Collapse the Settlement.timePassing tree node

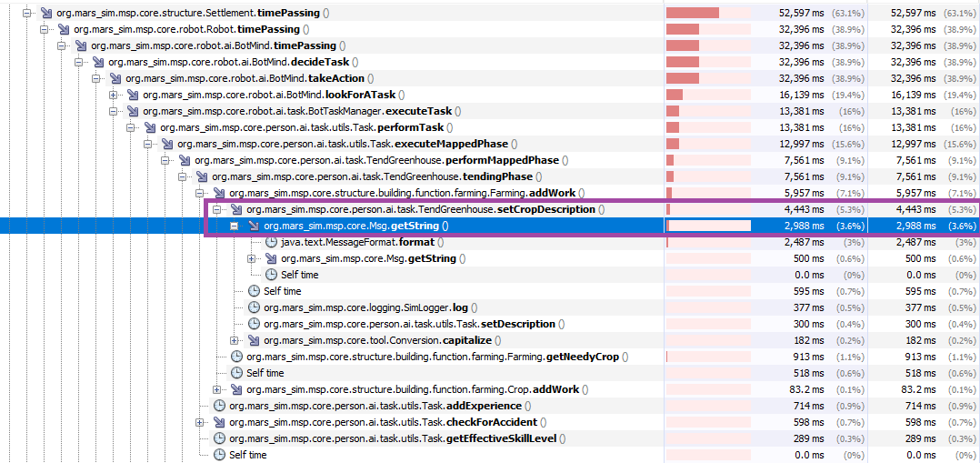click(x=27, y=13)
